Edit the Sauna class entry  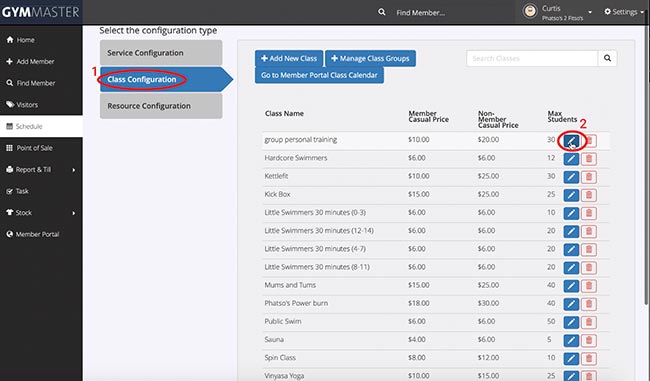[x=571, y=340]
